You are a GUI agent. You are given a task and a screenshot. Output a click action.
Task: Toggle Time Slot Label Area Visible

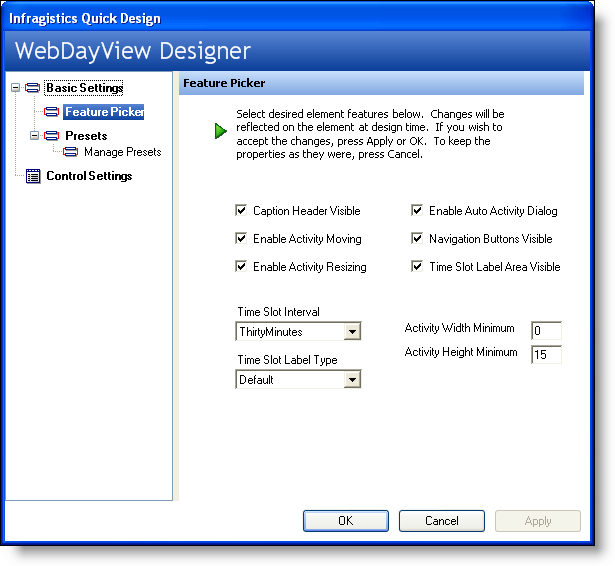click(x=417, y=267)
